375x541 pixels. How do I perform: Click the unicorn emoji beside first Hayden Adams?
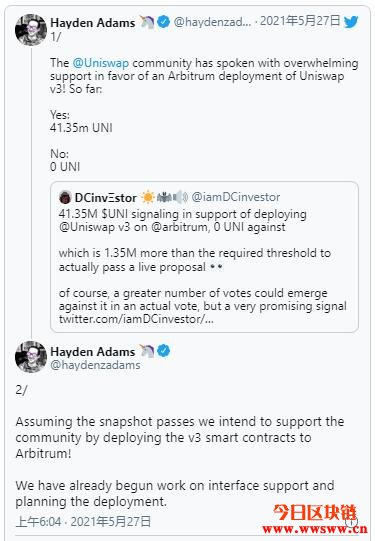coord(147,22)
